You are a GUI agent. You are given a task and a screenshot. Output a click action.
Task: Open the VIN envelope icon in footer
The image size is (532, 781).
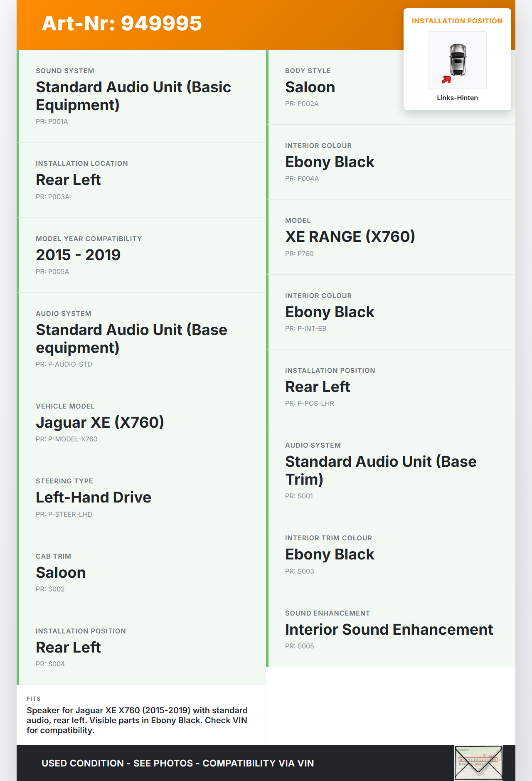(x=478, y=763)
